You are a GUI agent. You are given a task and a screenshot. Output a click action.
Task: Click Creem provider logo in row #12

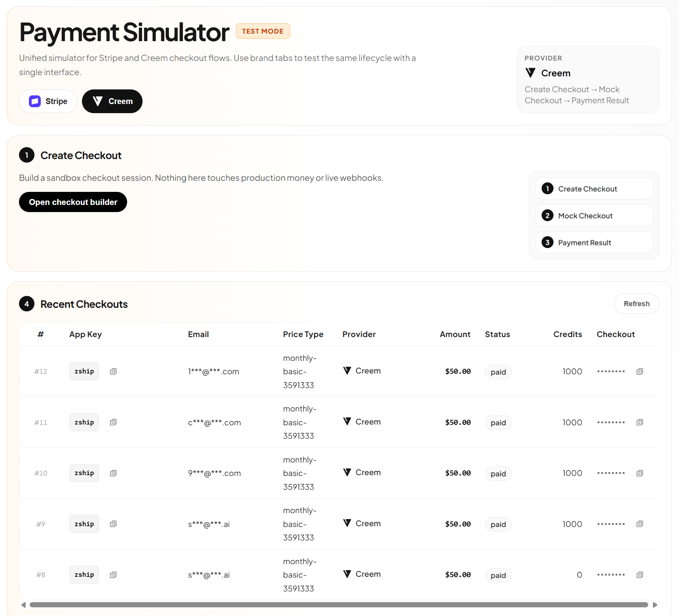[347, 371]
